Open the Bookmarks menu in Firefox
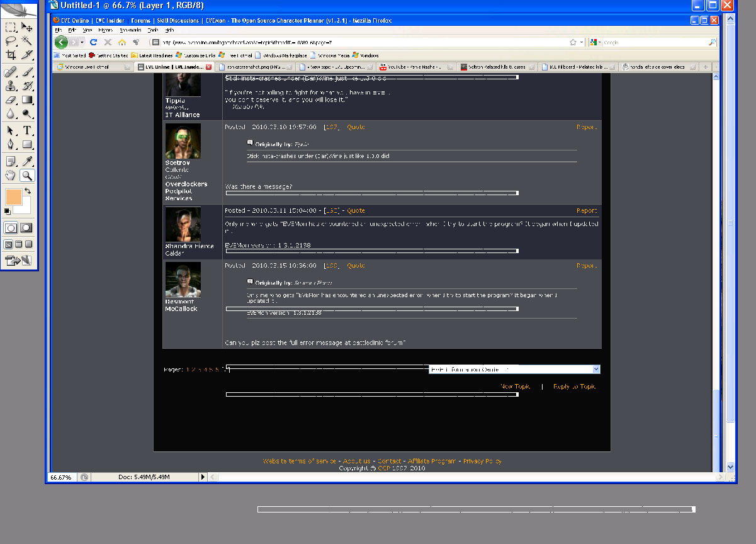Screen dimensions: 756x544 click(130, 30)
